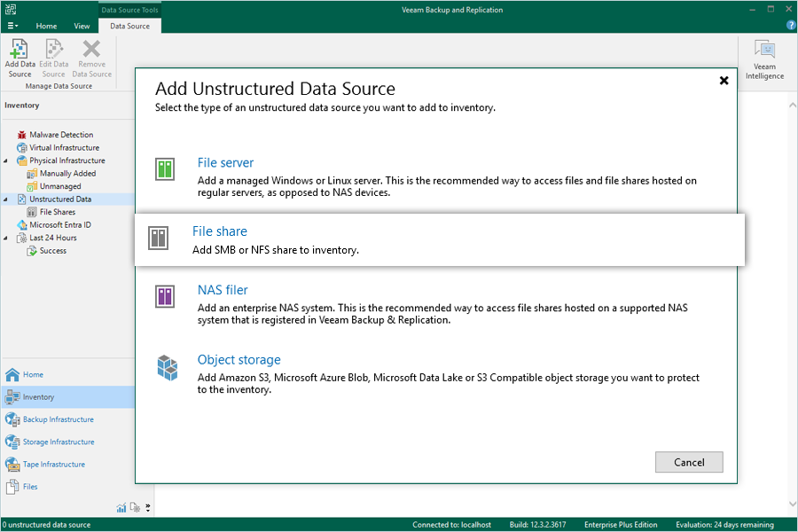Choose the NAS filer link
The image size is (798, 532).
[223, 290]
